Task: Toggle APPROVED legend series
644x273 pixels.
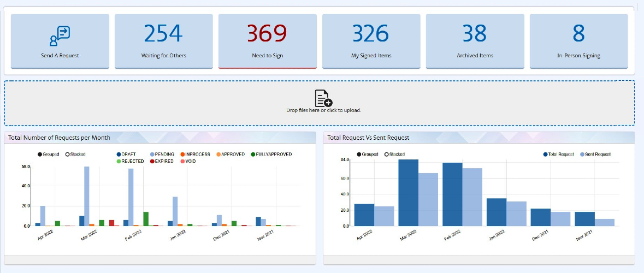Action: [x=231, y=155]
